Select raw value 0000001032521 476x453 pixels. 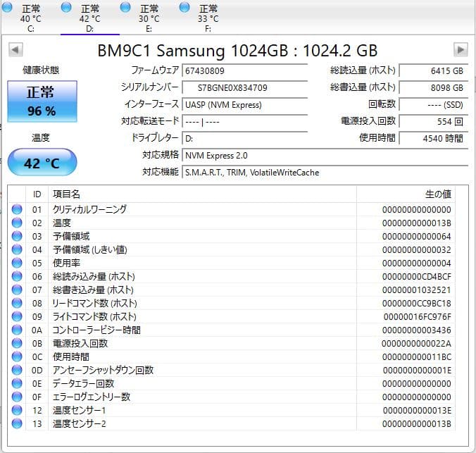(x=417, y=290)
